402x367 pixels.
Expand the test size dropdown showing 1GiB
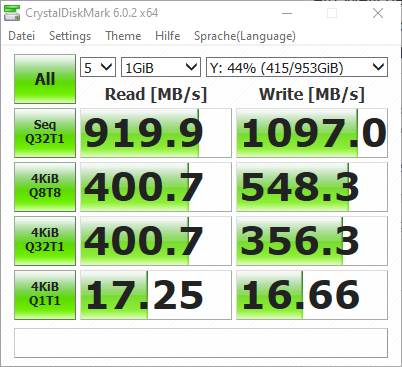(x=161, y=67)
